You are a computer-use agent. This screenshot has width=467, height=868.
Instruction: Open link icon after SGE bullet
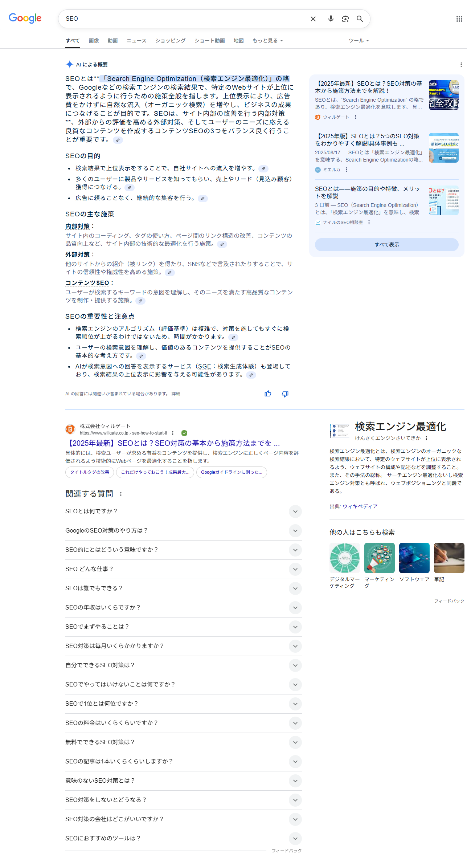coord(251,375)
